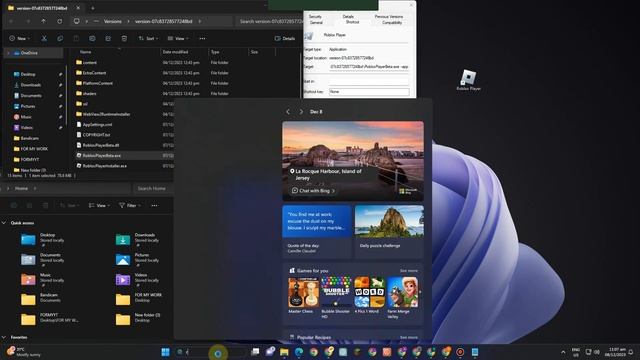
Task: Open the three-dots menu in upper Explorer toolbar
Action: 202,38
